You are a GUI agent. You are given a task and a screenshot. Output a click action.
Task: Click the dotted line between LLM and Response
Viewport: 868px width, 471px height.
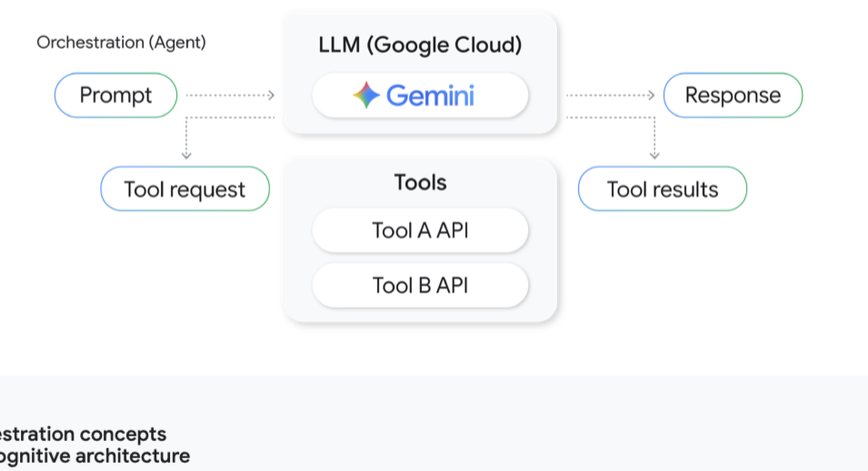[x=606, y=95]
